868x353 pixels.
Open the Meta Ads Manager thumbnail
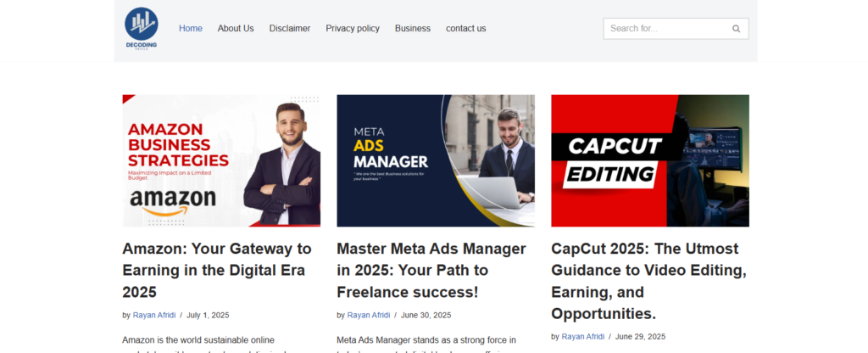436,160
